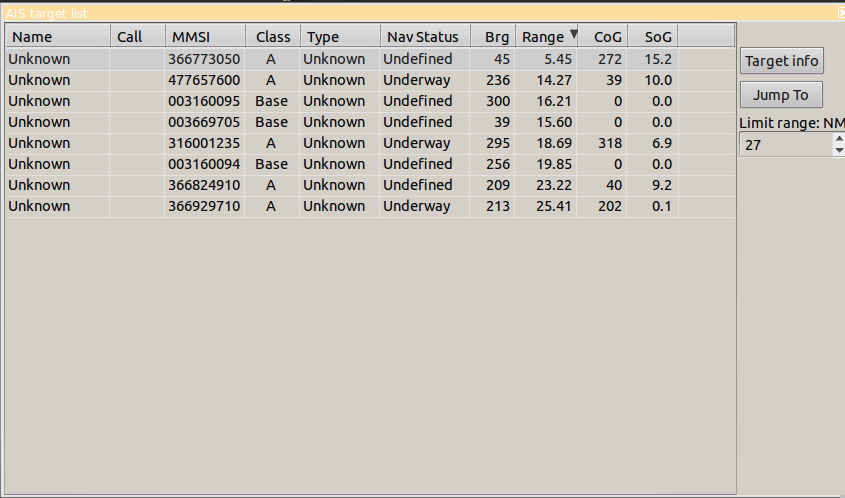Image resolution: width=845 pixels, height=498 pixels.
Task: Click the Target info button
Action: (x=782, y=61)
